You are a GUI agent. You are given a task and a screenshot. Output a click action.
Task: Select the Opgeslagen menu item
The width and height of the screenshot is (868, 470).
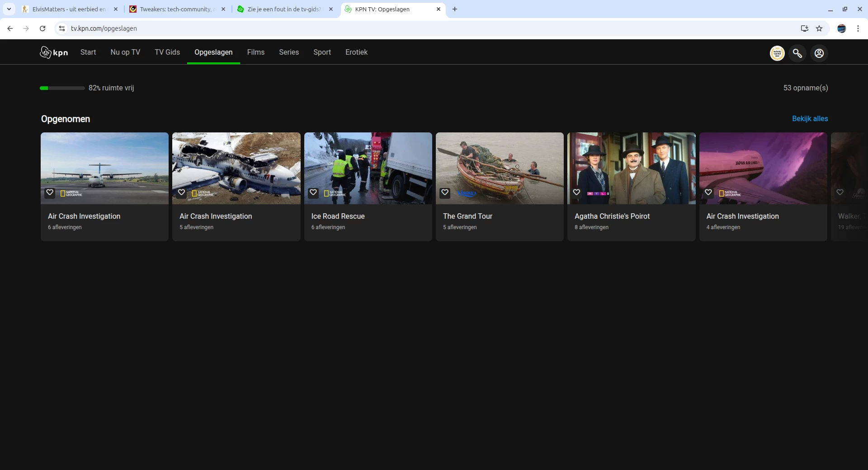click(x=213, y=52)
